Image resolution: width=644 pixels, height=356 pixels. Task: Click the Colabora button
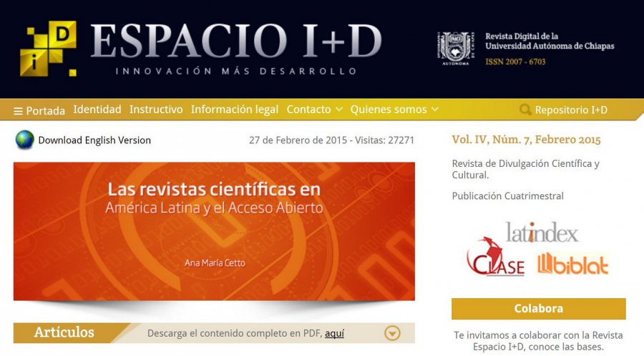click(538, 309)
